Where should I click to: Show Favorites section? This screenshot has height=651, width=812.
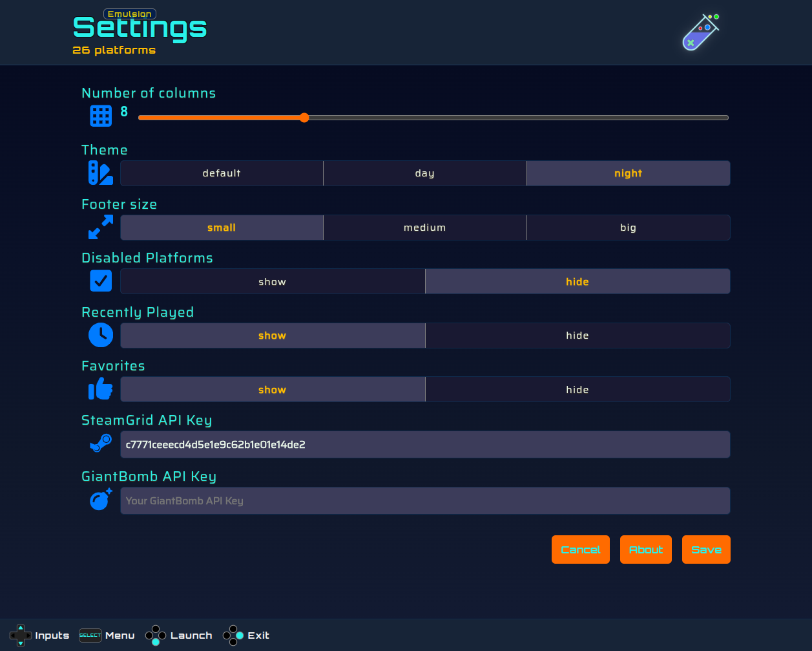coord(273,390)
